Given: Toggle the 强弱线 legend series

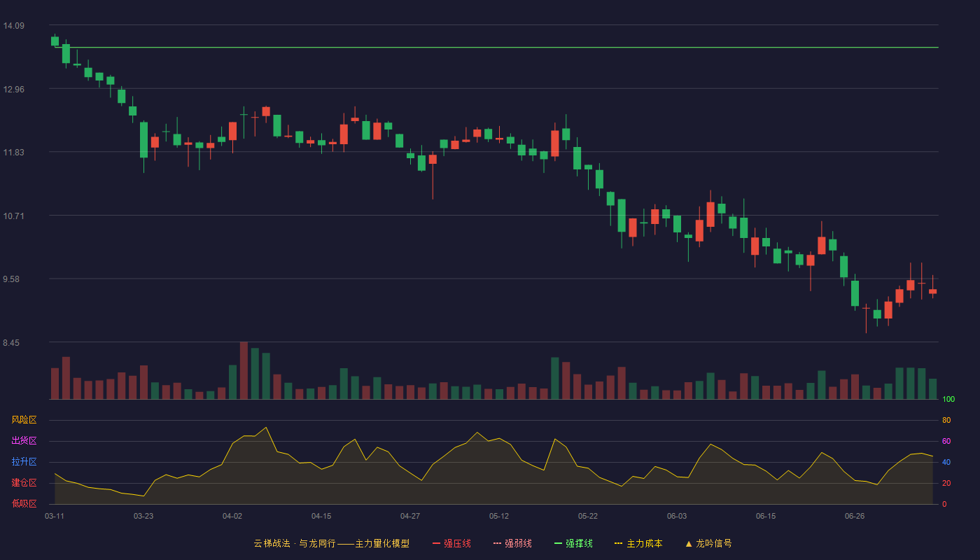Looking at the screenshot, I should point(512,543).
